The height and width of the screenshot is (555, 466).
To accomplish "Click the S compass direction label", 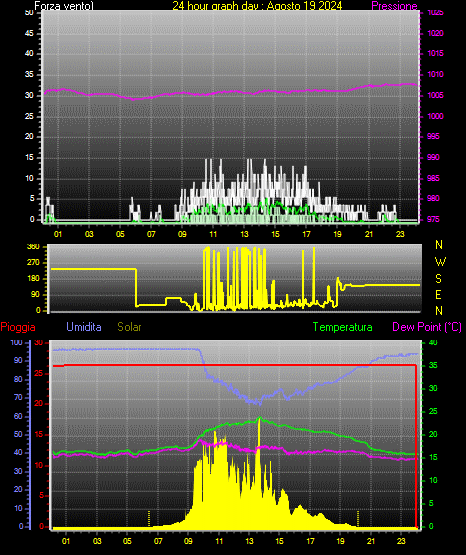I will point(438,279).
